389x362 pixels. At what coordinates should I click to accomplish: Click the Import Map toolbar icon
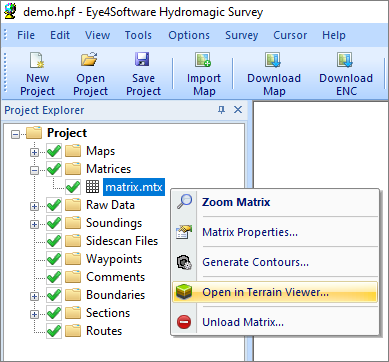203,60
